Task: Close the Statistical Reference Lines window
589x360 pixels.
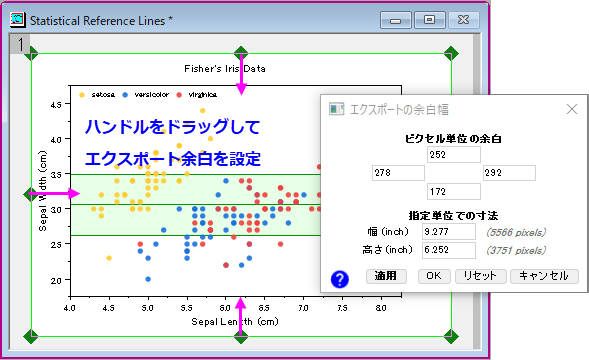Action: pos(464,20)
